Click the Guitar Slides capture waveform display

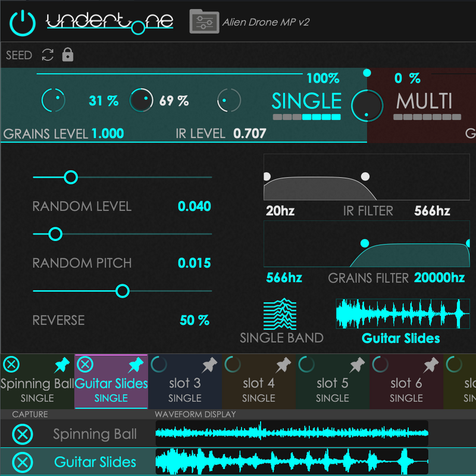tap(292, 462)
